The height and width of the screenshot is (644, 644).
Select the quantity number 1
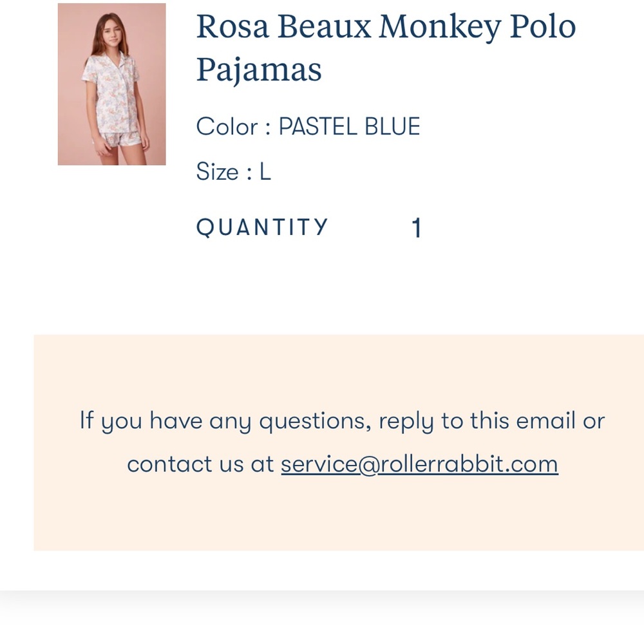(x=417, y=227)
